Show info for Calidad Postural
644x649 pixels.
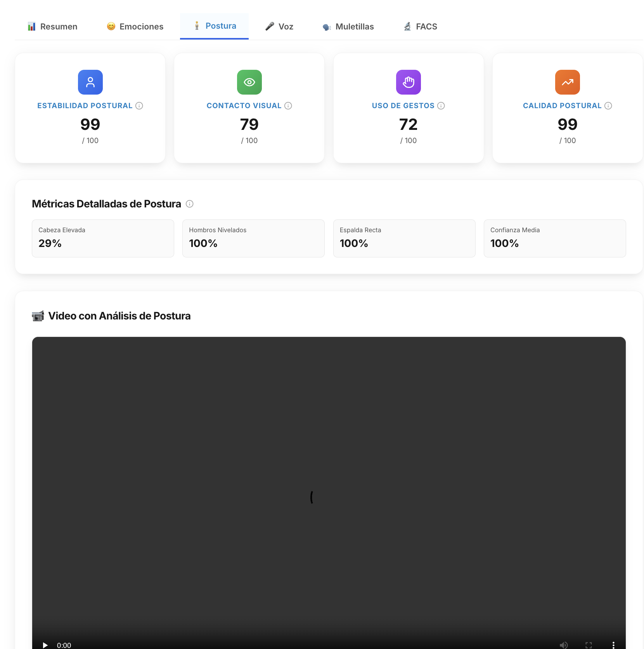tap(608, 106)
